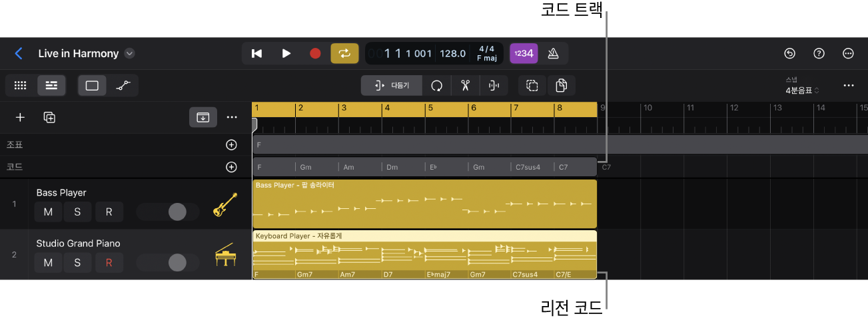
Task: Open toolbar More options below snap
Action: coord(849,86)
